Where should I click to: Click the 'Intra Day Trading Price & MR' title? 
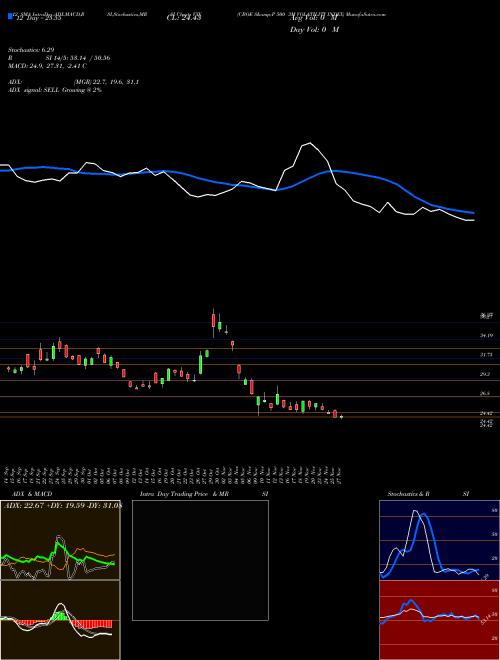[x=184, y=494]
